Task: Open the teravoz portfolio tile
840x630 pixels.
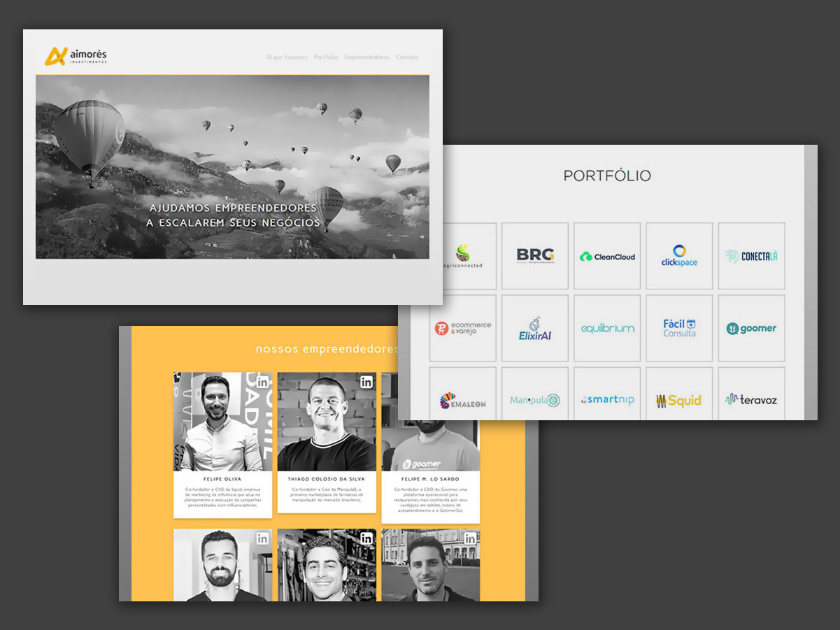Action: [751, 394]
